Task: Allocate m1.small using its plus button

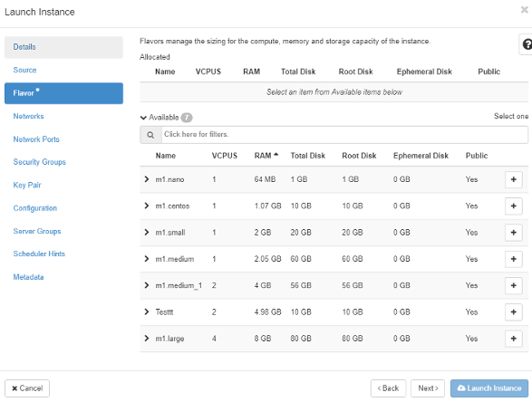Action: tap(513, 233)
